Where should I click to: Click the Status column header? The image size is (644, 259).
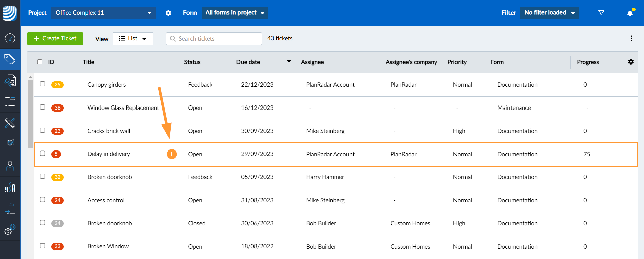click(192, 62)
